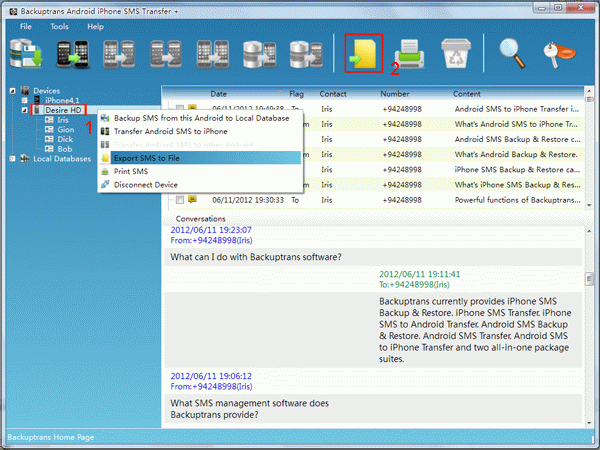Collapse the Devices tree node
The height and width of the screenshot is (450, 600).
click(13, 91)
